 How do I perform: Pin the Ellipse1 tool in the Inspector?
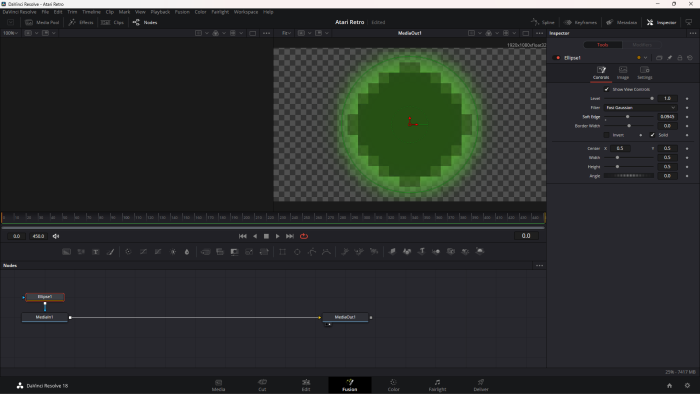(669, 58)
